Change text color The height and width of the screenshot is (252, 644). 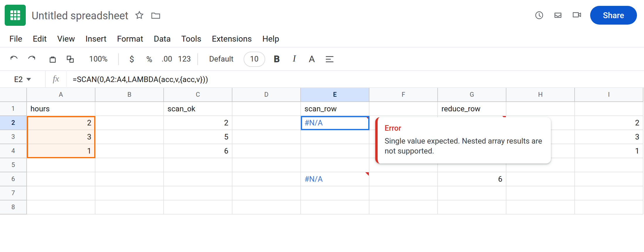click(312, 59)
